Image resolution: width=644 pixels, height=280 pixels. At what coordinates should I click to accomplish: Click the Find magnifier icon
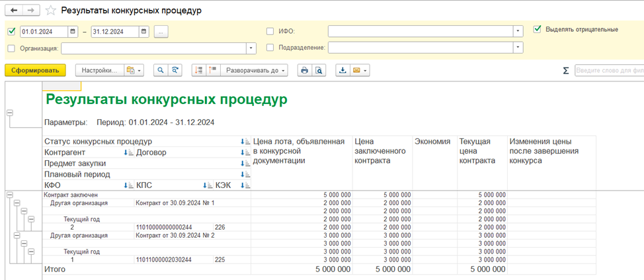161,70
